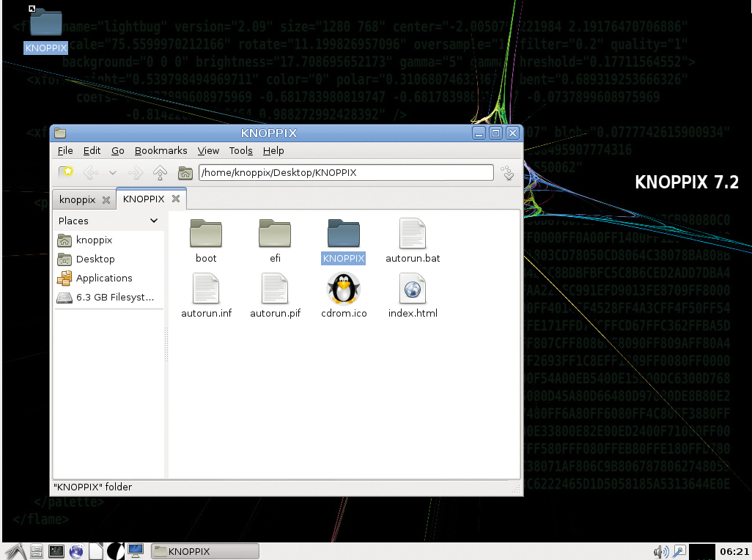Click the KNOPPIX window button in the taskbar

(205, 551)
